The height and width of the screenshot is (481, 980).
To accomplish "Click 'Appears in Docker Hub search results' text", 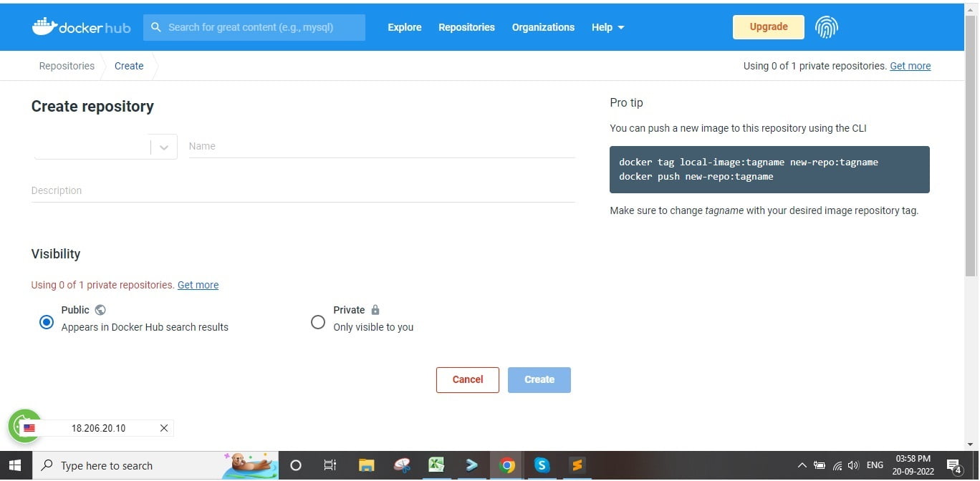I will pos(145,327).
